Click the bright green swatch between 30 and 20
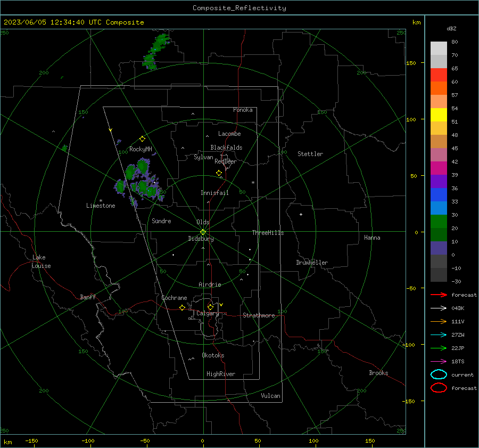The image size is (479, 448). coord(439,222)
